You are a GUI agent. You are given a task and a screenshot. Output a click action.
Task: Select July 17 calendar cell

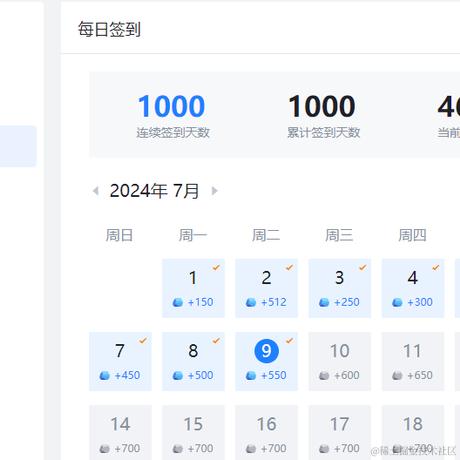[340, 433]
